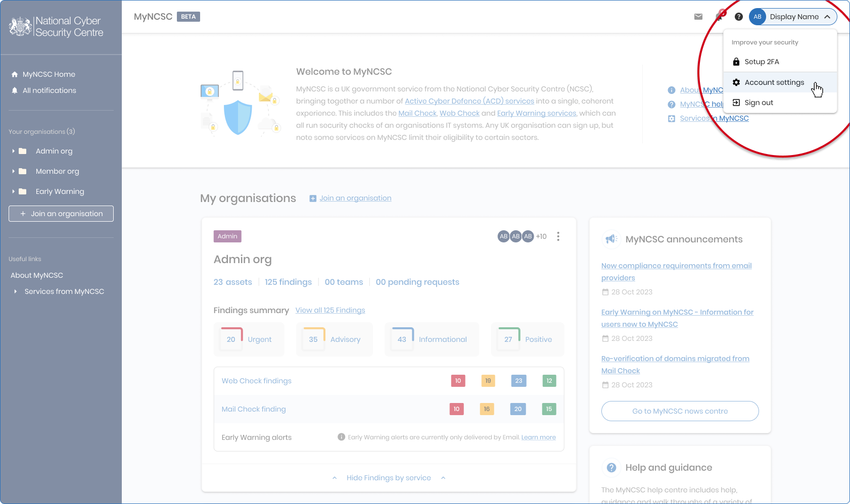The height and width of the screenshot is (504, 850).
Task: Select Setup 2FA menu item
Action: point(780,62)
